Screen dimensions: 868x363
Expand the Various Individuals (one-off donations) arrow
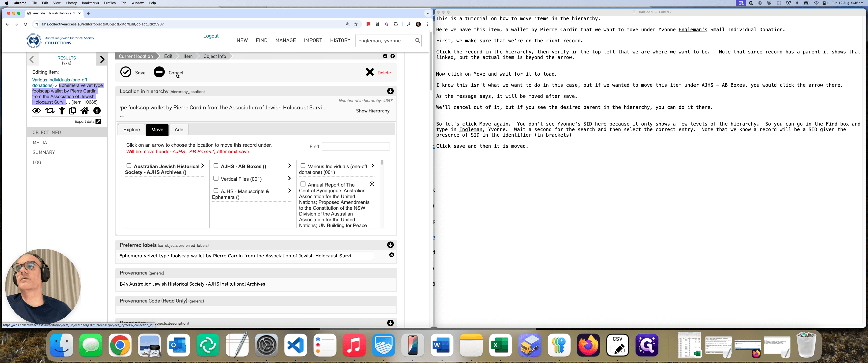[x=373, y=166]
